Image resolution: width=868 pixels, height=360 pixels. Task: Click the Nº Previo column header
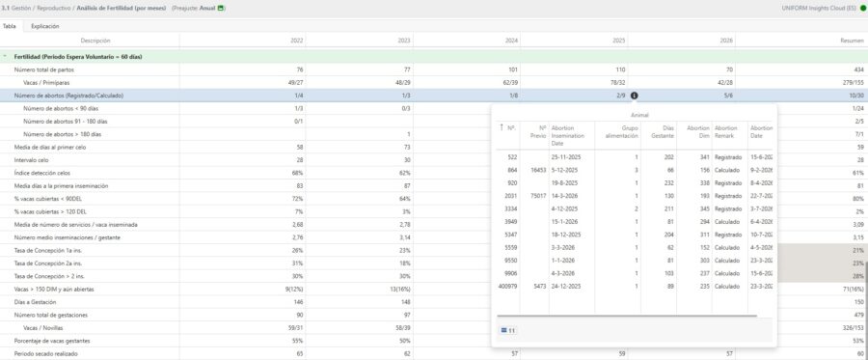coord(537,132)
